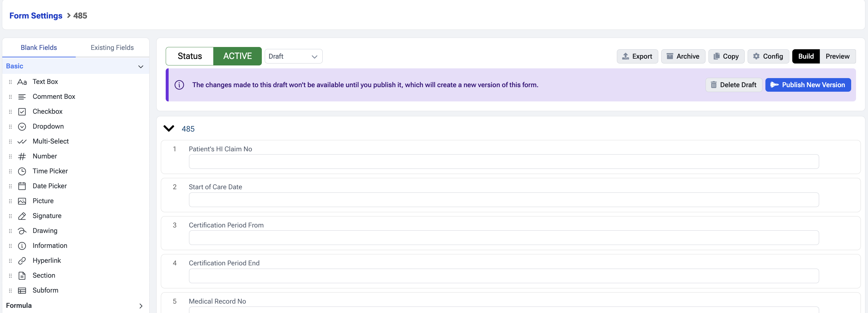Click the Patient's HI Claim No input

503,162
